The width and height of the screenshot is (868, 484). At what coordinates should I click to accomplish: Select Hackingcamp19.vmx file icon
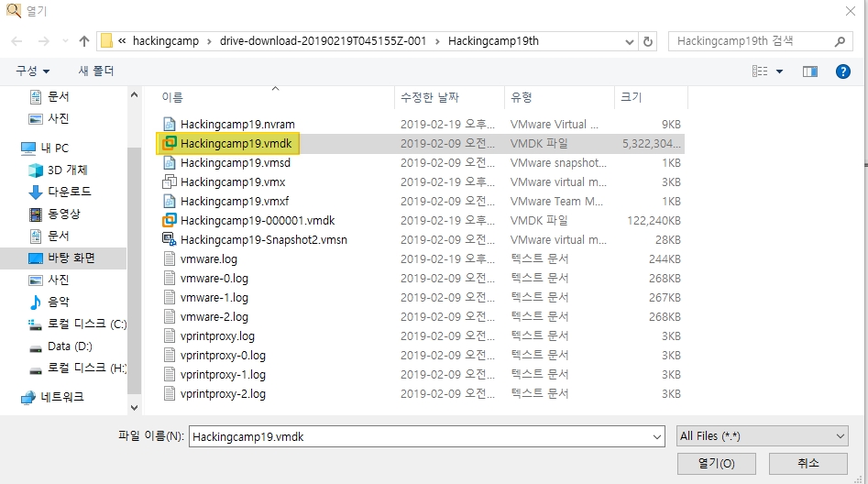(169, 181)
